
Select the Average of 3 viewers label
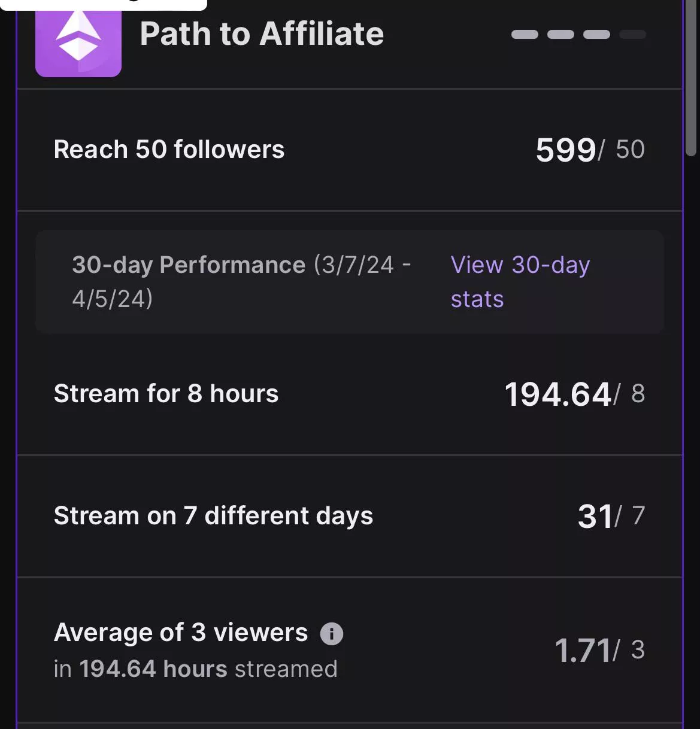tap(181, 633)
